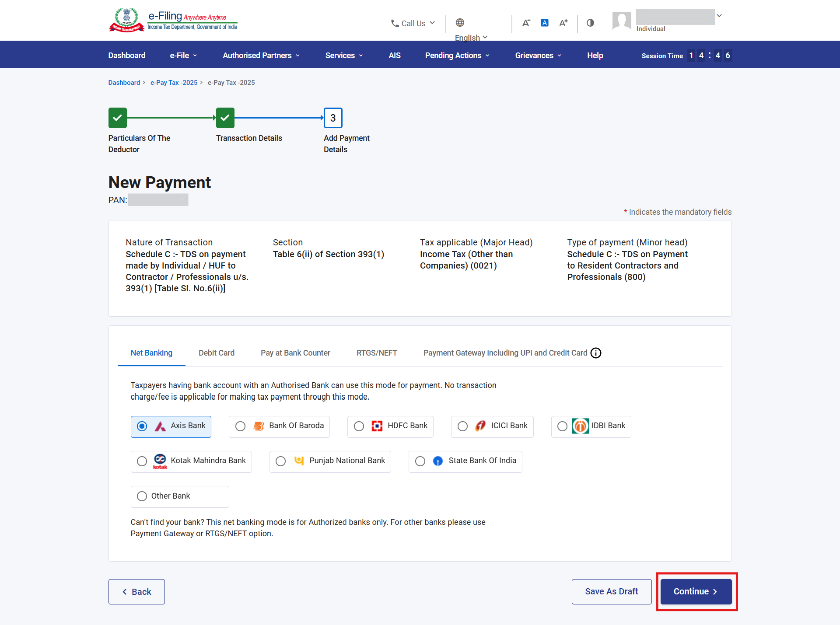The image size is (840, 625).
Task: Click info icon beside Payment Gateway tab
Action: (x=596, y=353)
